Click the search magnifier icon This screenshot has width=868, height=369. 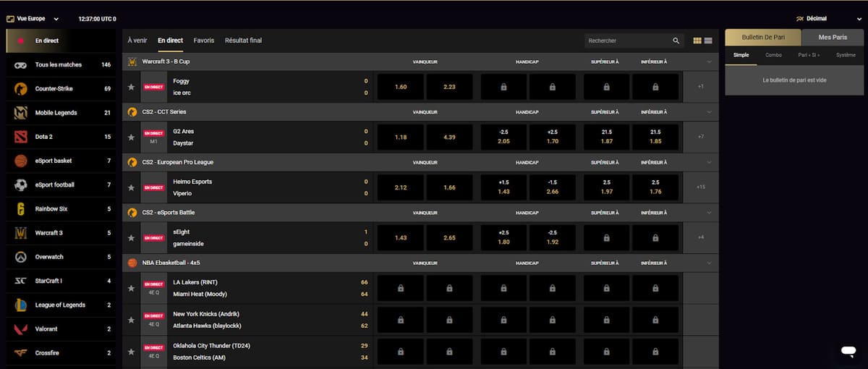coord(676,41)
